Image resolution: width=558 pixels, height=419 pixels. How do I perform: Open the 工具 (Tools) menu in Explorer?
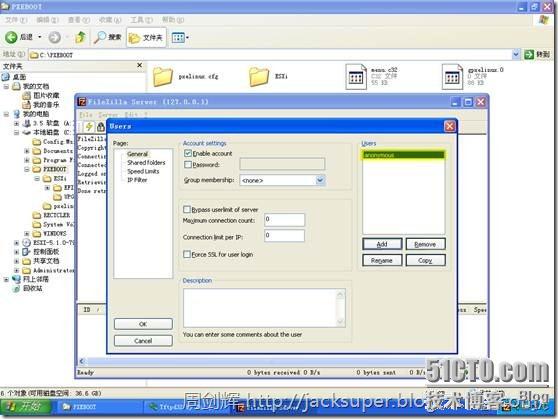(141, 20)
